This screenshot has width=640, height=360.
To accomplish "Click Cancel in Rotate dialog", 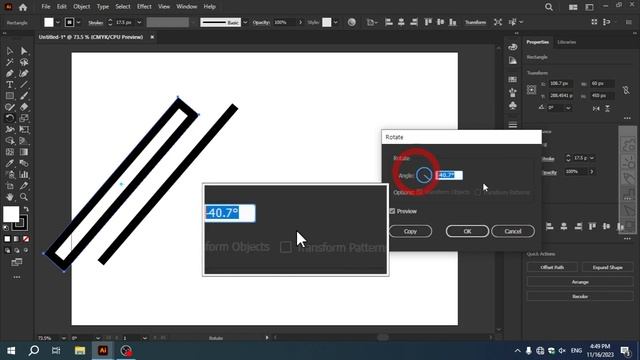I will click(x=513, y=231).
